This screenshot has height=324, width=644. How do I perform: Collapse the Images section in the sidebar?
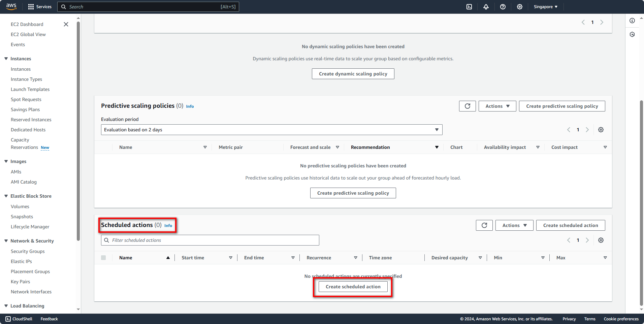click(x=6, y=161)
